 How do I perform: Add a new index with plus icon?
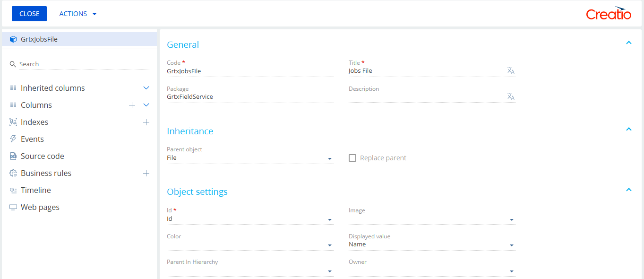(x=146, y=122)
